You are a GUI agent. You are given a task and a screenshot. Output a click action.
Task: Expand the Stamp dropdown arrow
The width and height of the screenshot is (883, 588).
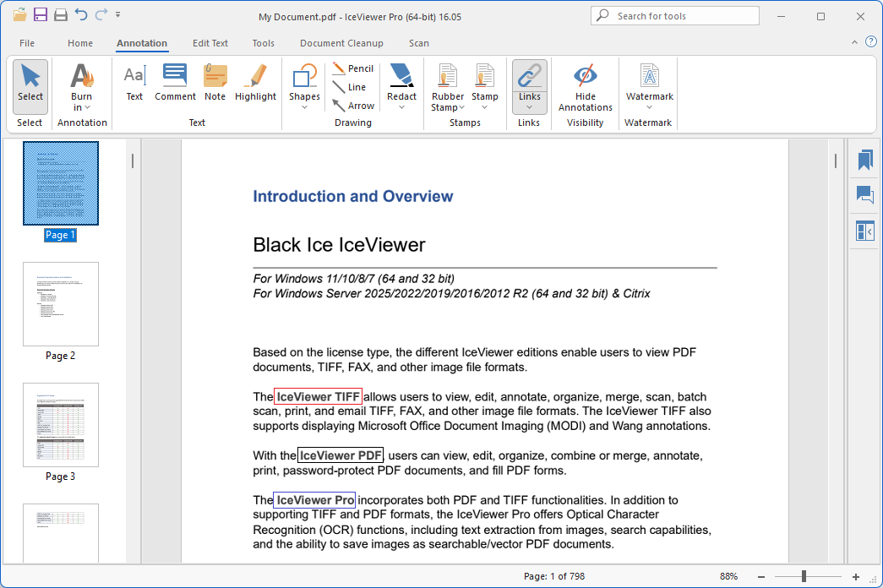tap(485, 107)
